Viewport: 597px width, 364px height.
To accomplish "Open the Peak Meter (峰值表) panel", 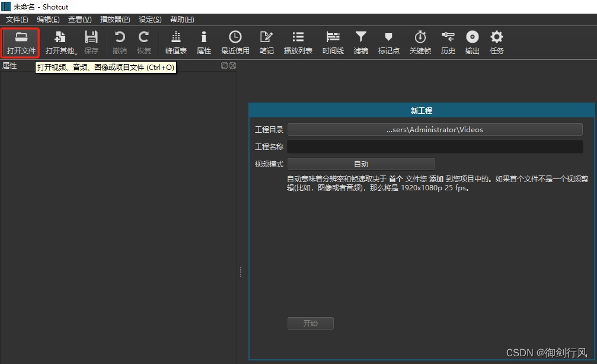I will click(x=176, y=42).
